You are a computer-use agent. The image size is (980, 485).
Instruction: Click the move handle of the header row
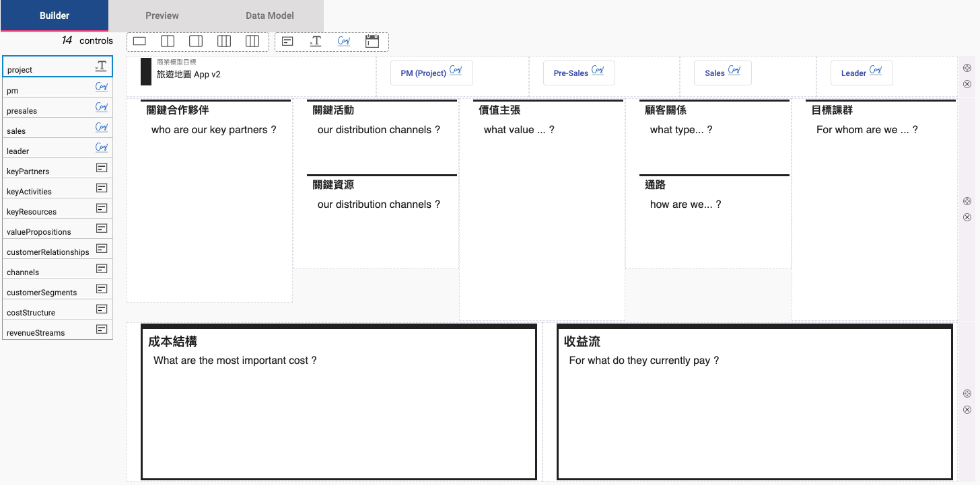(x=967, y=68)
